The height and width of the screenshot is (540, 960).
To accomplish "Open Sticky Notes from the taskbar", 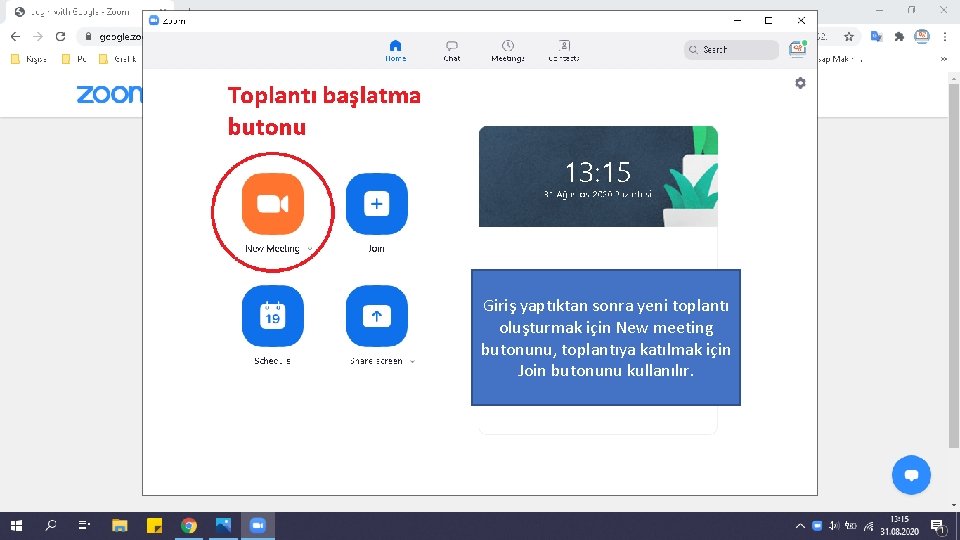I will coord(154,525).
